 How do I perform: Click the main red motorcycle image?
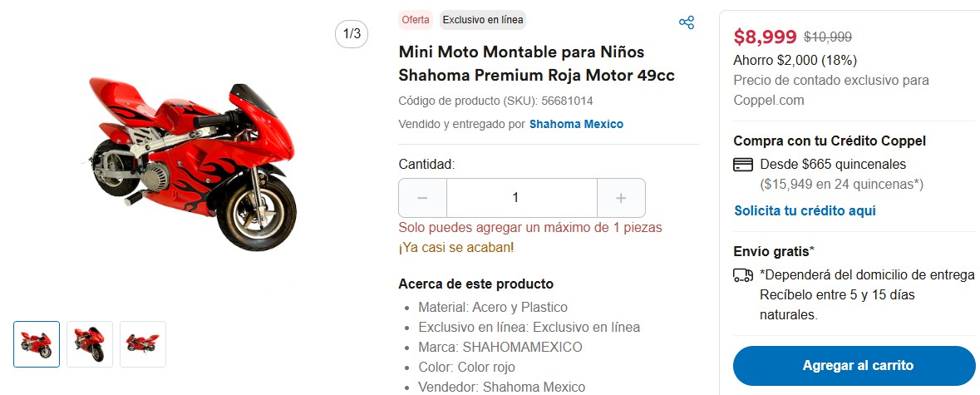coord(193,161)
